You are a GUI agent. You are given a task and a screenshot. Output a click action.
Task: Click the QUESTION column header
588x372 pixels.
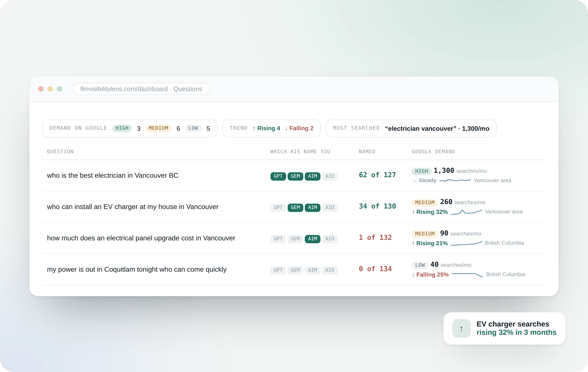(60, 151)
